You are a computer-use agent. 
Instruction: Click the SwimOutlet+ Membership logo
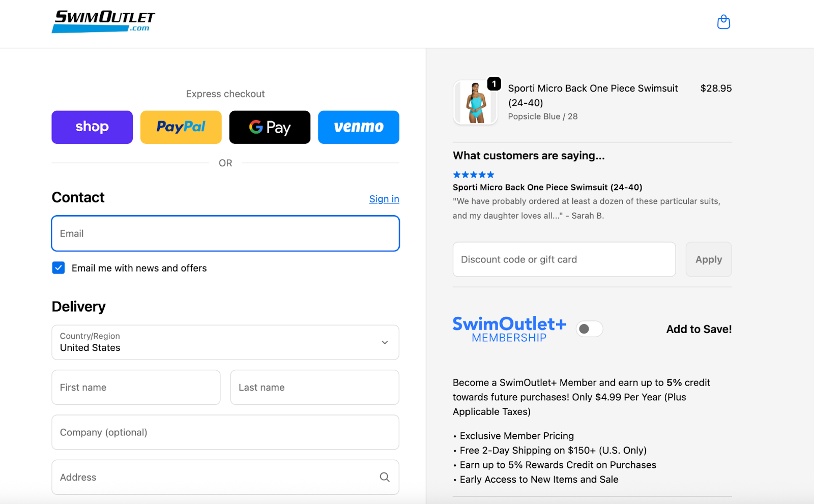(509, 329)
